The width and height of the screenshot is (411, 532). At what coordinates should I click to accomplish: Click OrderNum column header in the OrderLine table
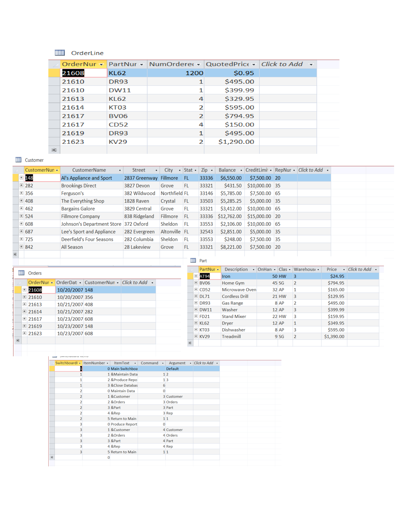pos(79,64)
